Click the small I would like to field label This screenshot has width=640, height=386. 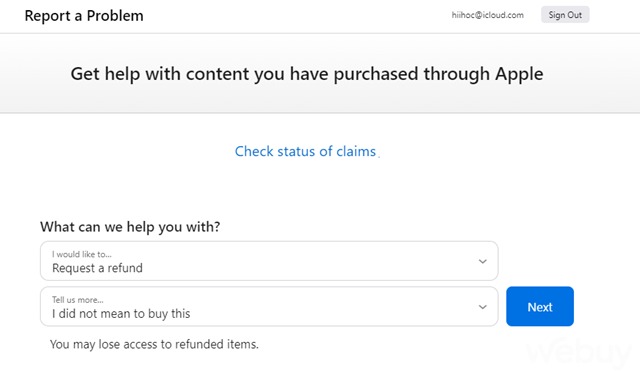[82, 254]
